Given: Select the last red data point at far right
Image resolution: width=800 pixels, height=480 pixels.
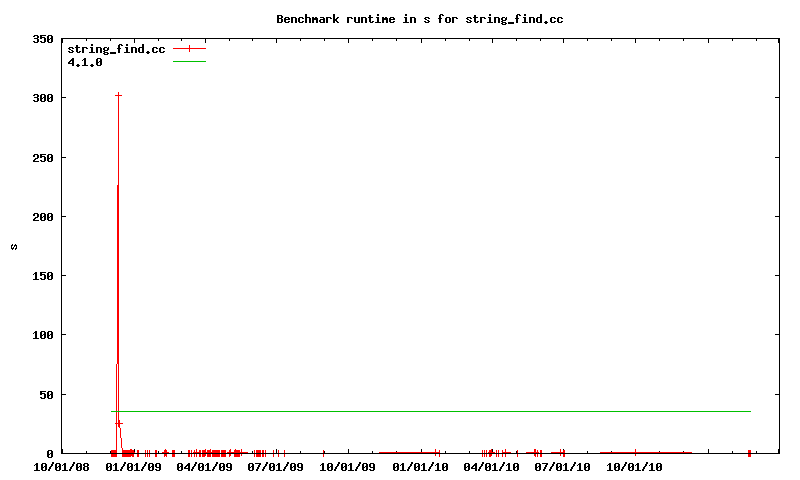Looking at the screenshot, I should [749, 453].
